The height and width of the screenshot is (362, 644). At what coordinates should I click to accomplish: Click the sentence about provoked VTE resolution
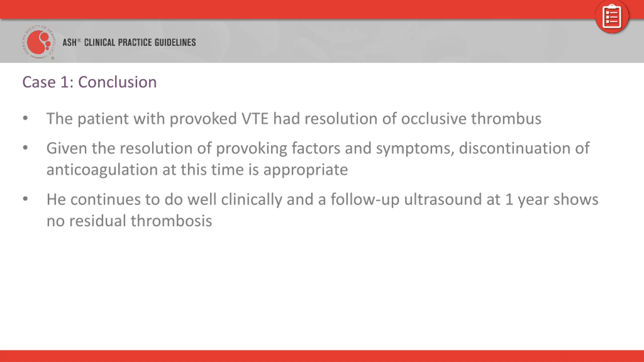click(x=294, y=119)
